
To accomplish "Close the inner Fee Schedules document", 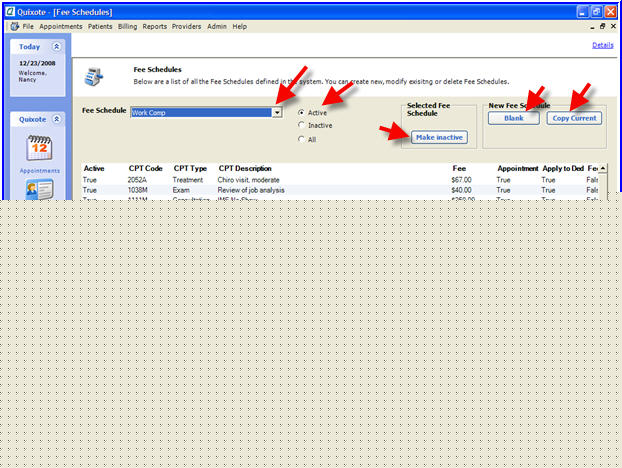I will tap(613, 26).
